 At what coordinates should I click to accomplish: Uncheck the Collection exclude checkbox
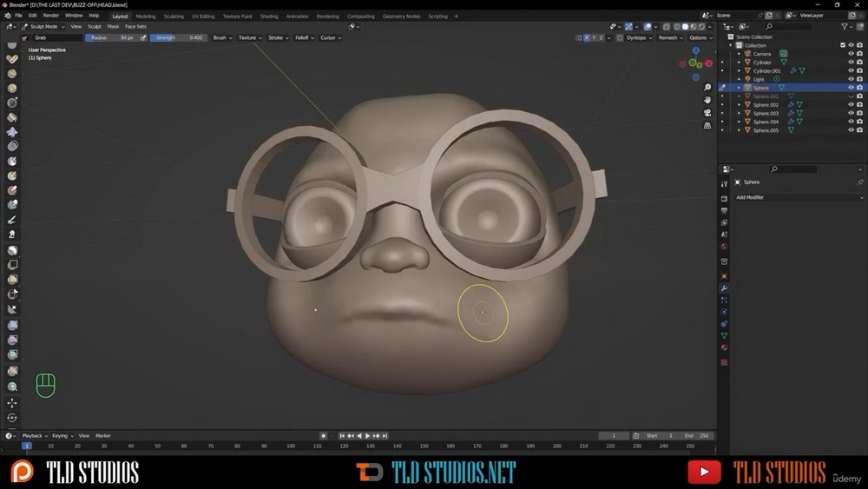[x=843, y=45]
